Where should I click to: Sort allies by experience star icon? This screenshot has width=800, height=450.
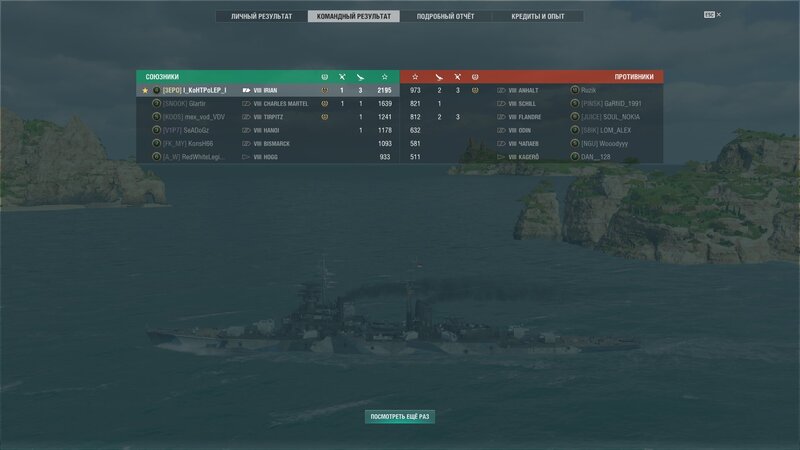point(385,77)
